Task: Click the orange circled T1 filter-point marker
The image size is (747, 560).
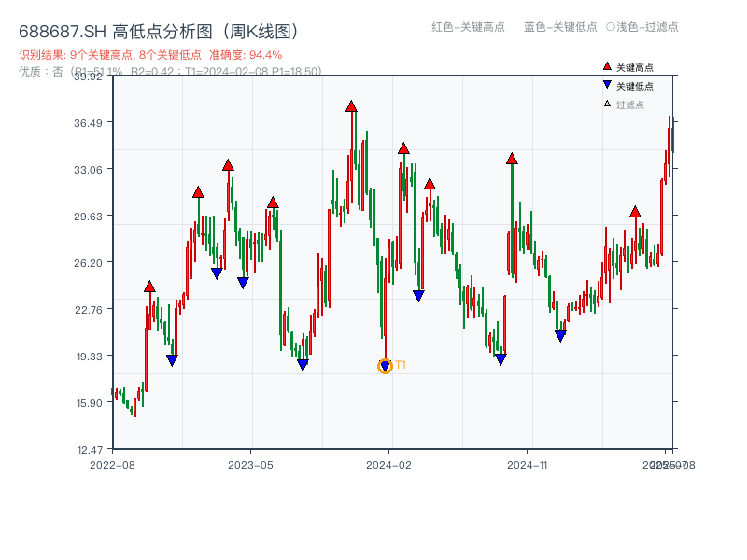Action: [x=384, y=366]
